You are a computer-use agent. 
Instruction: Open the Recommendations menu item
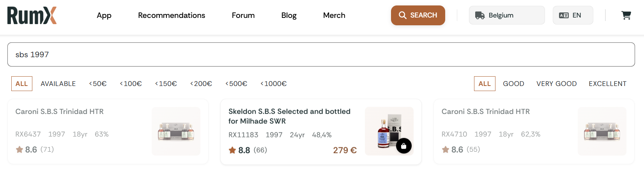point(172,16)
